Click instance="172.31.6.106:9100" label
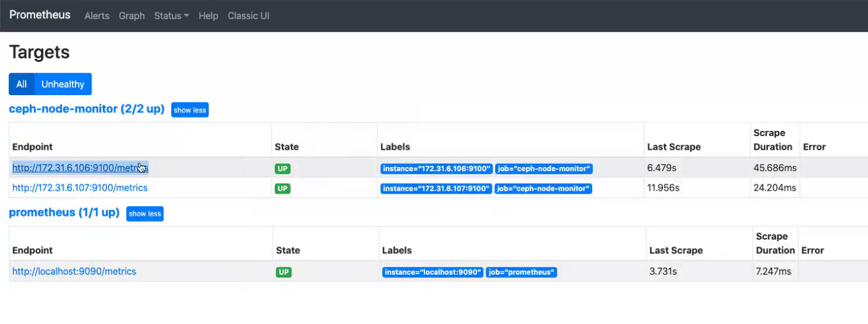Image resolution: width=868 pixels, height=324 pixels. pos(436,169)
